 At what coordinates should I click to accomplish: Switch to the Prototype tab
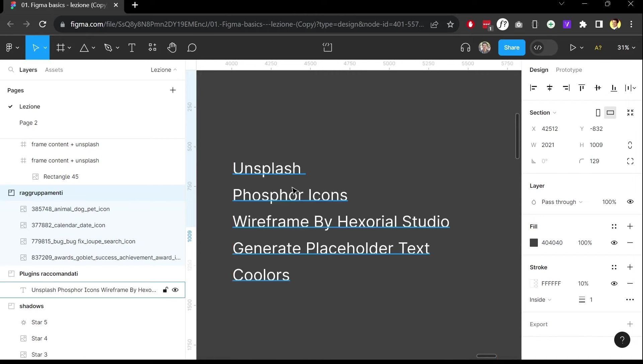[x=569, y=70]
